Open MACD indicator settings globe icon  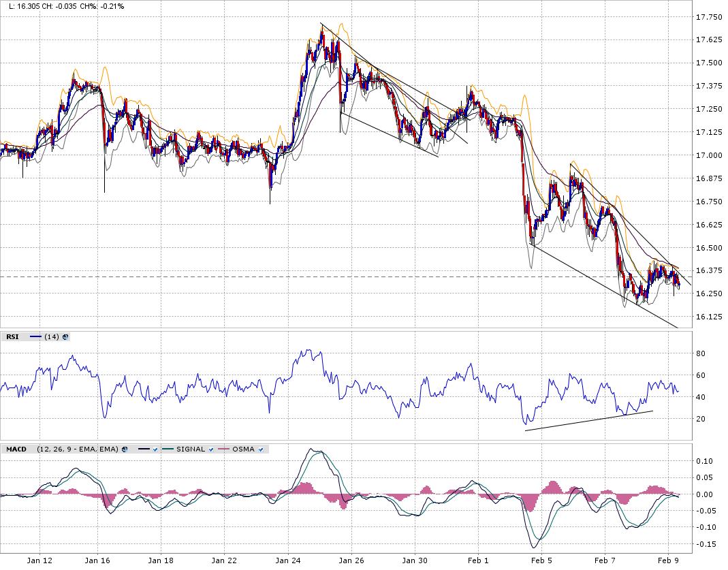tap(124, 449)
